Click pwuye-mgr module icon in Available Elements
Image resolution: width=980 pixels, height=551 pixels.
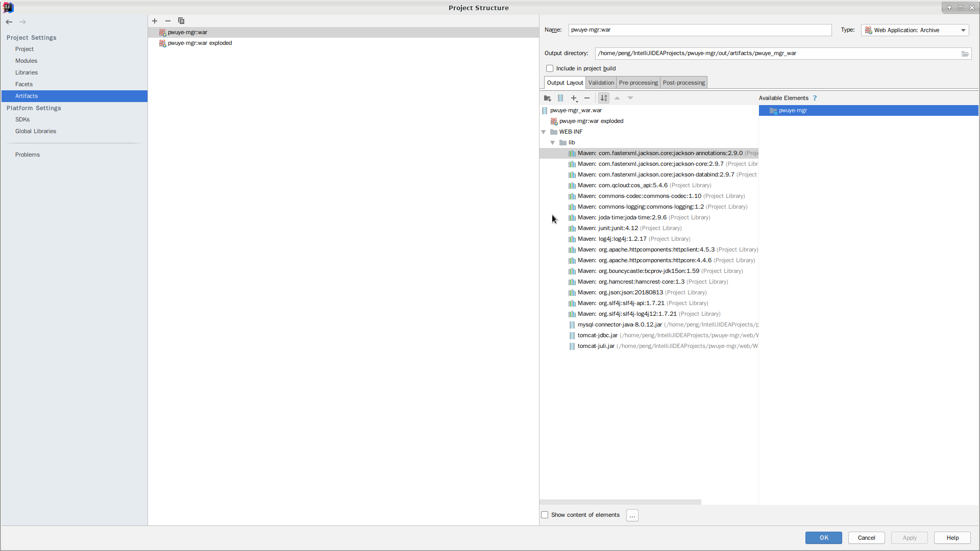pos(773,111)
